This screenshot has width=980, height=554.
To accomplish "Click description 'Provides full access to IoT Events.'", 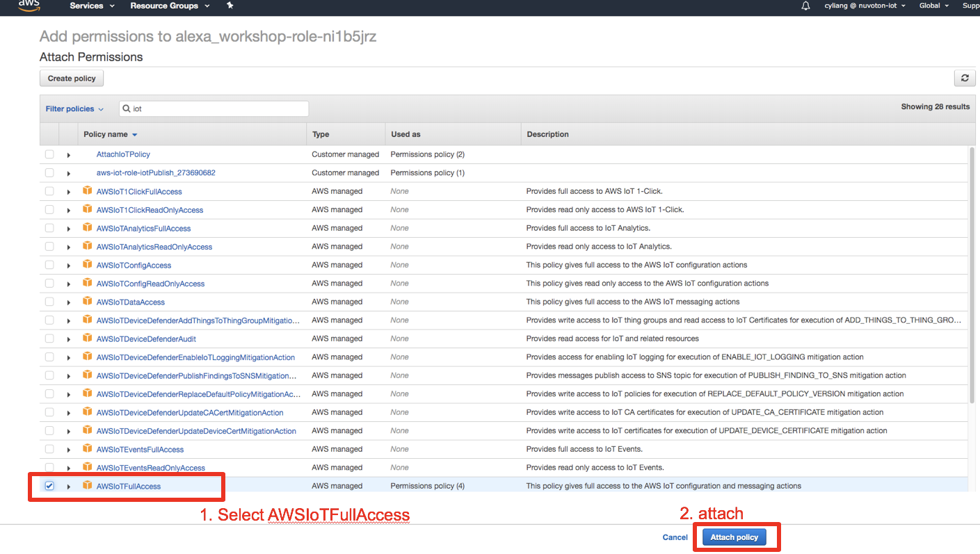I will 584,449.
